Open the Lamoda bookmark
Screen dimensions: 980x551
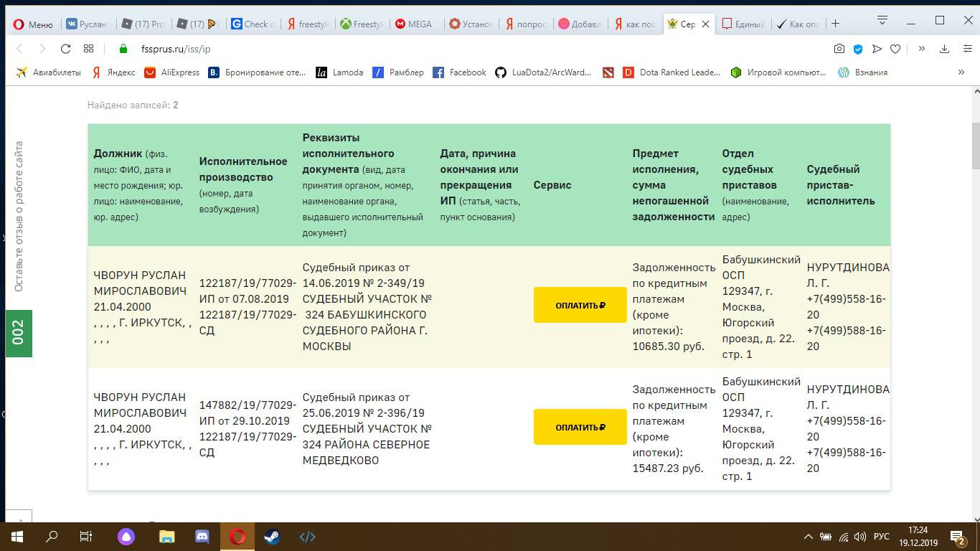[x=339, y=72]
